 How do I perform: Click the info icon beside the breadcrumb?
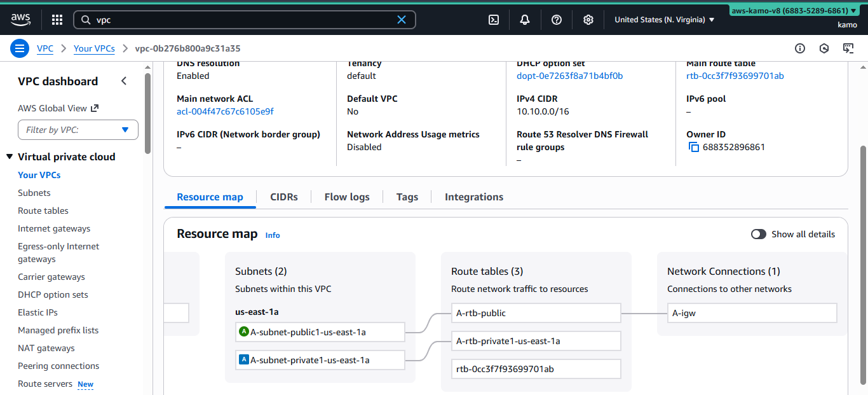tap(800, 48)
